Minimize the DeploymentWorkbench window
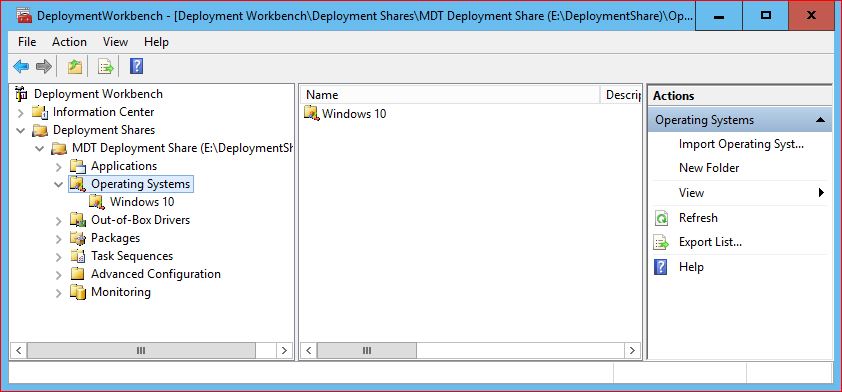842x392 pixels. tap(719, 16)
